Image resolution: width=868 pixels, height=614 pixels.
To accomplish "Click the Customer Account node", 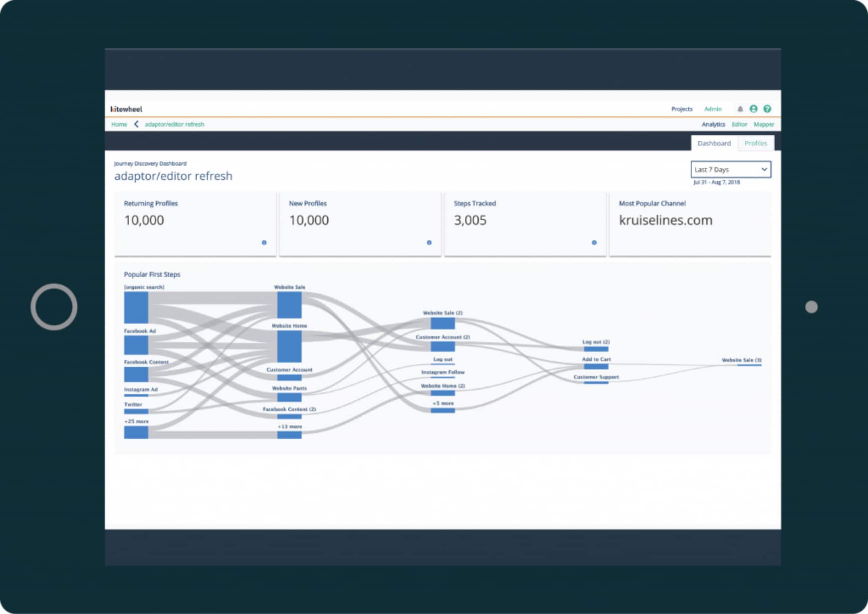I will 289,377.
